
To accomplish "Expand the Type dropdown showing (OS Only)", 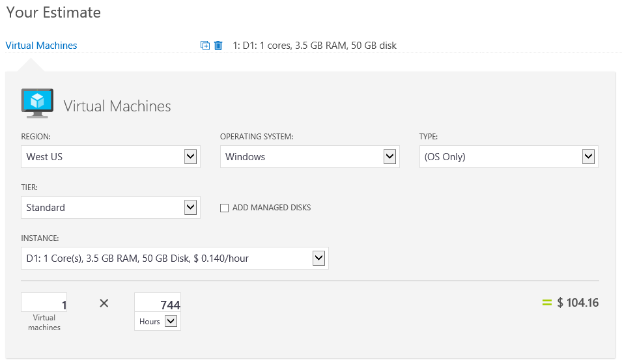I will coord(509,157).
